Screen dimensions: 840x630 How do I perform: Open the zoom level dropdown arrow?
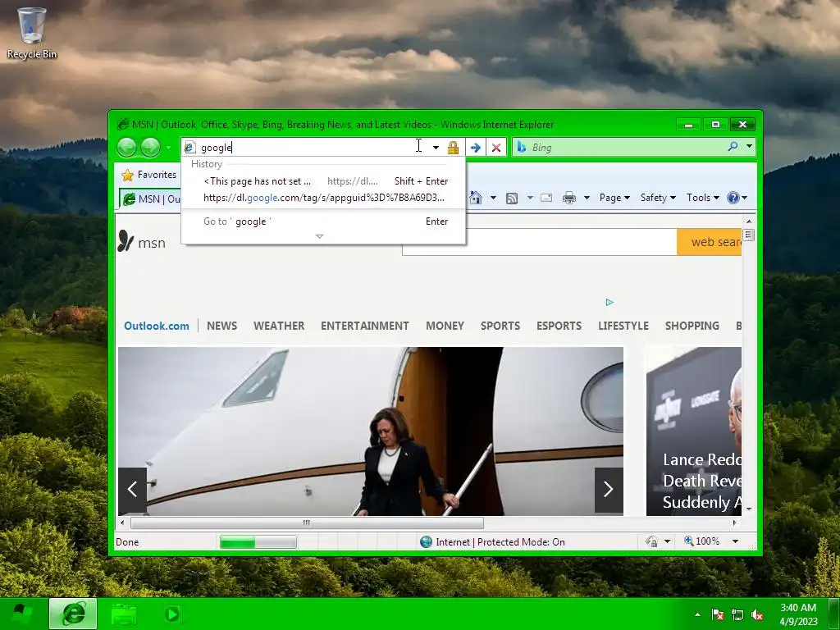pos(736,541)
